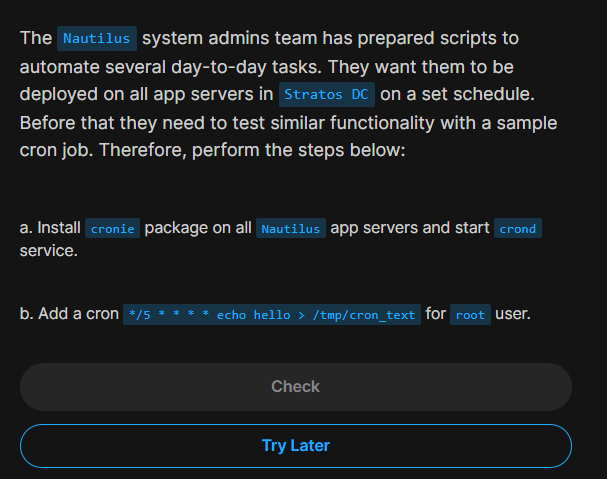Click the text 'deployed on all app servers in'
Screen dimensions: 607x479
point(146,95)
